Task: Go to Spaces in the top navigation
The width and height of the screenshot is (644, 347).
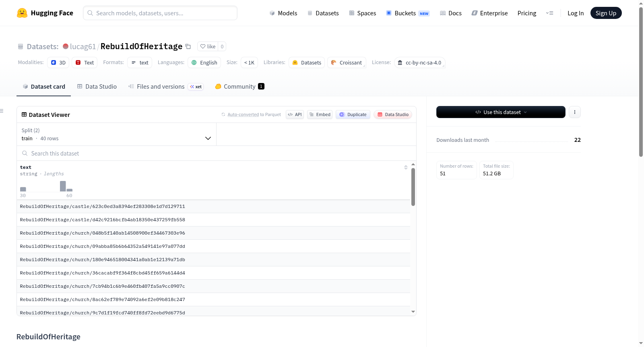Action: click(x=363, y=13)
